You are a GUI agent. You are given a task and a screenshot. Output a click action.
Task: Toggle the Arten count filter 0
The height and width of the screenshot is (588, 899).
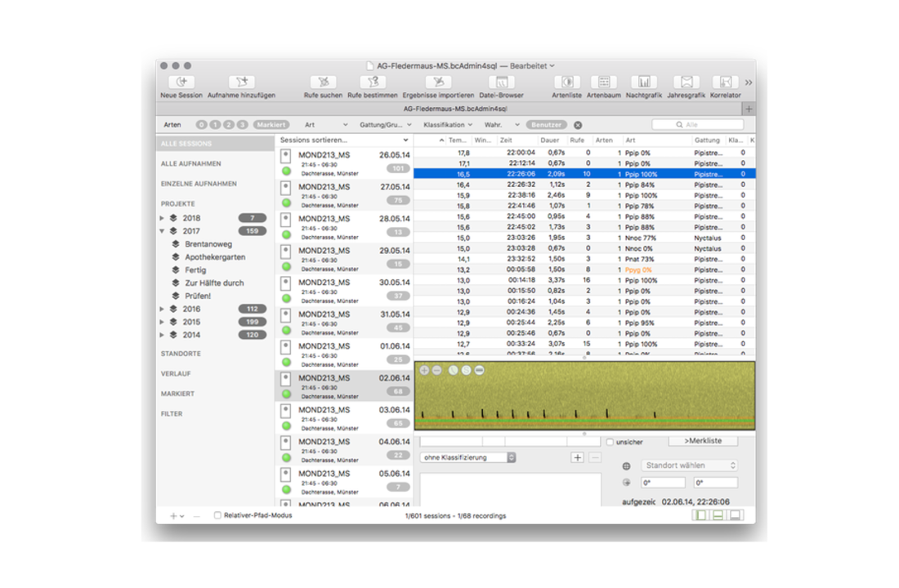click(x=201, y=125)
